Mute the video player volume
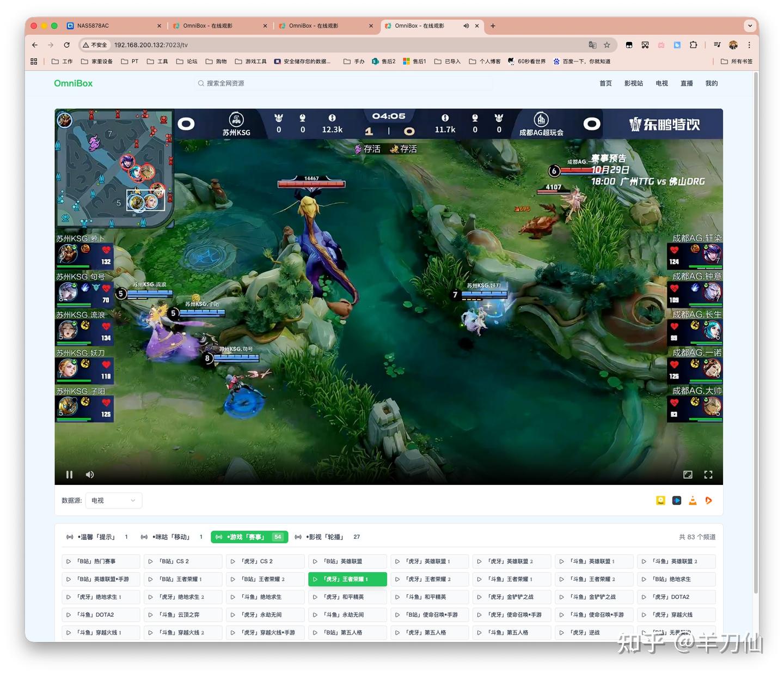Viewport: 784px width, 675px height. [x=90, y=475]
